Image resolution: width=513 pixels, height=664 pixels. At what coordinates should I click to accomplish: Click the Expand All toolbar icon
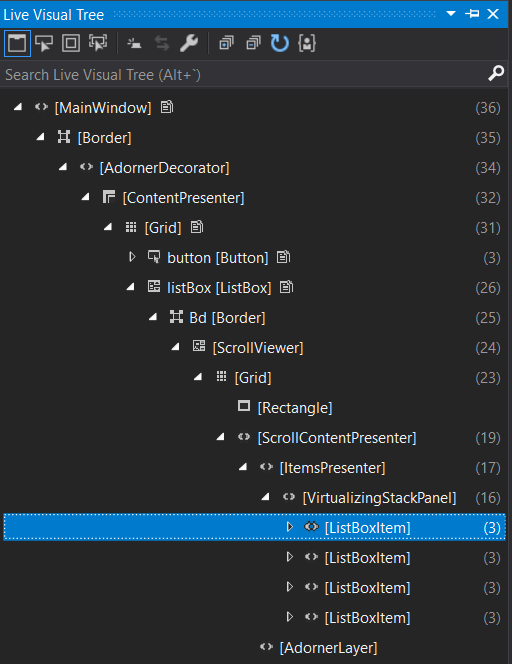(x=226, y=43)
